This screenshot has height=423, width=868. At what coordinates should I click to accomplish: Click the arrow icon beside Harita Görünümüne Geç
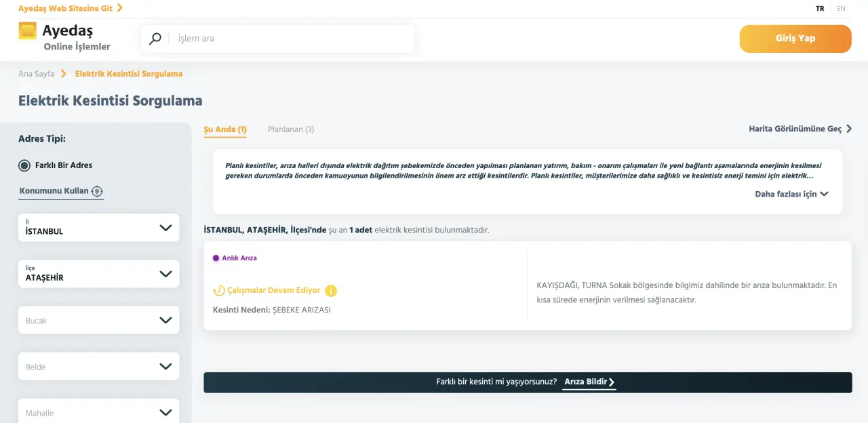849,129
